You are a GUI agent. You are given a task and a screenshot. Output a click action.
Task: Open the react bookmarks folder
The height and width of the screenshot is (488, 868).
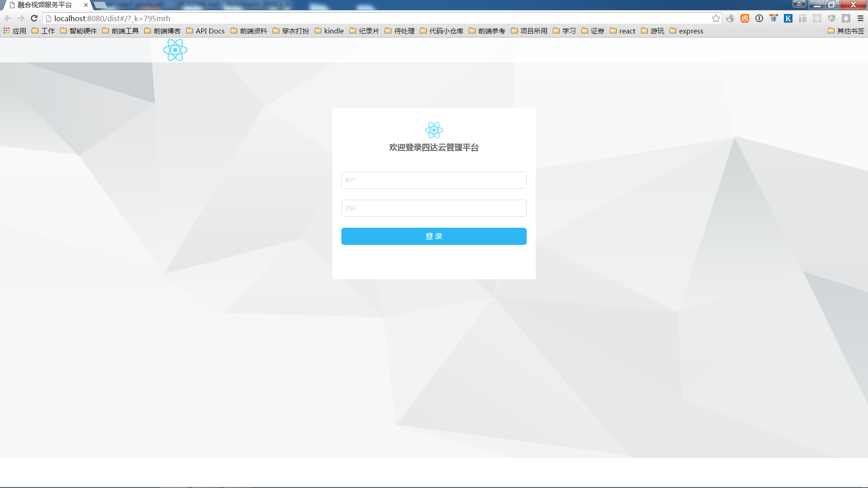(623, 31)
